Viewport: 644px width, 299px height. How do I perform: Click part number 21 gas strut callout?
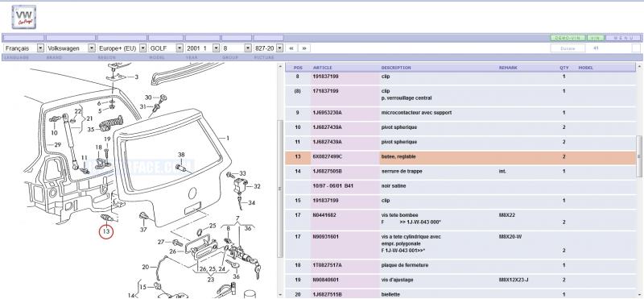tap(89, 118)
